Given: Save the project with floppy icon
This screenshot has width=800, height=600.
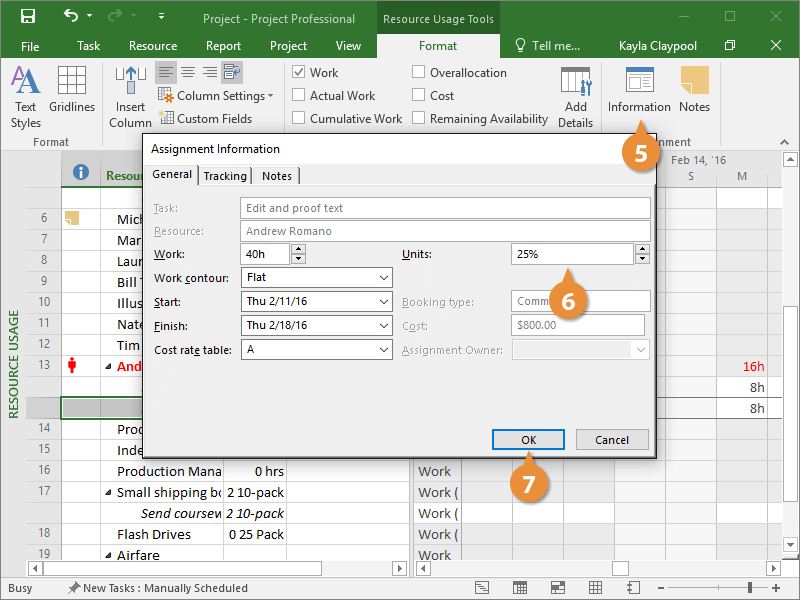Looking at the screenshot, I should (x=28, y=17).
